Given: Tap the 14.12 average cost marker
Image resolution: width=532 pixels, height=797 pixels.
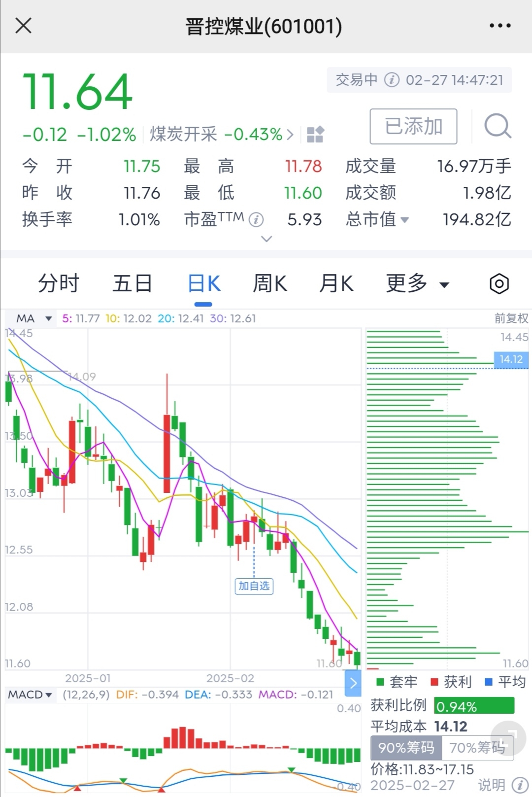Looking at the screenshot, I should pyautogui.click(x=511, y=359).
